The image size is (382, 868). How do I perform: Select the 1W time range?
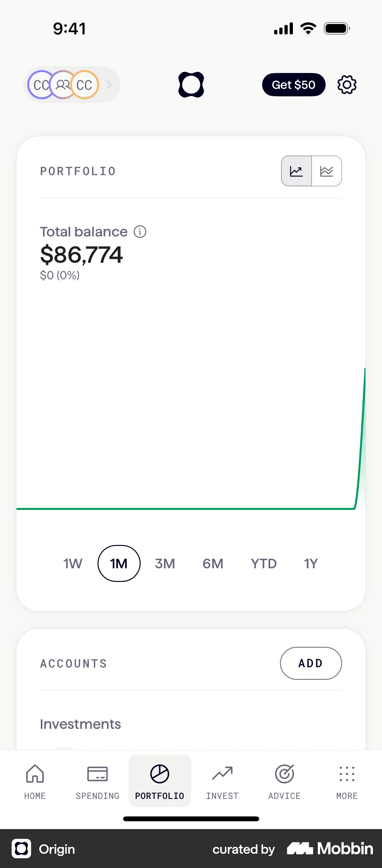click(x=73, y=563)
